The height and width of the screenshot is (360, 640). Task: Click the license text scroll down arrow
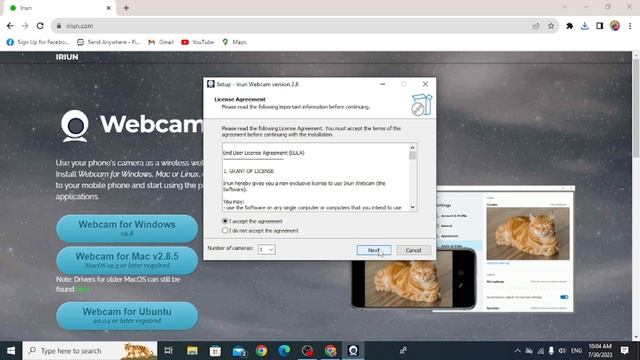tap(412, 207)
